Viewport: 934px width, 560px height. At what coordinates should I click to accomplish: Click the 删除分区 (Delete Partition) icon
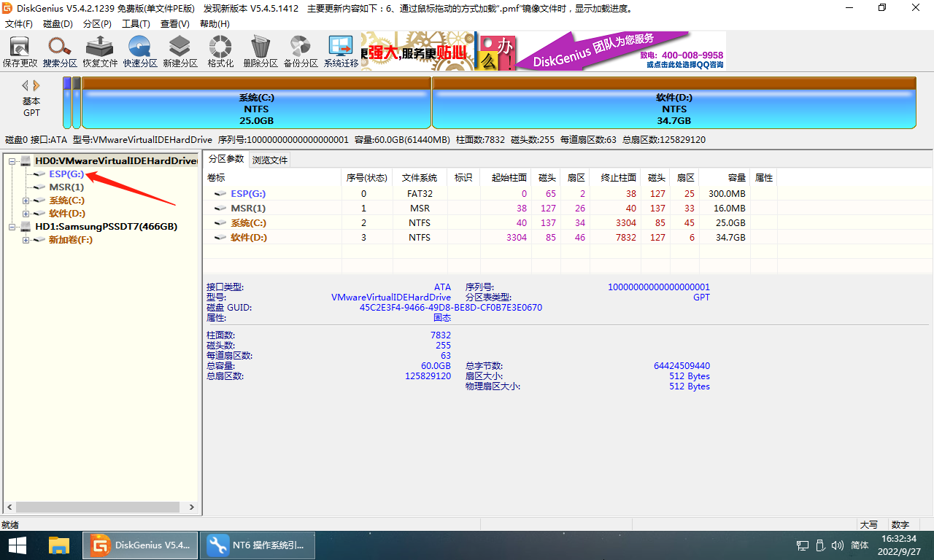pos(260,51)
